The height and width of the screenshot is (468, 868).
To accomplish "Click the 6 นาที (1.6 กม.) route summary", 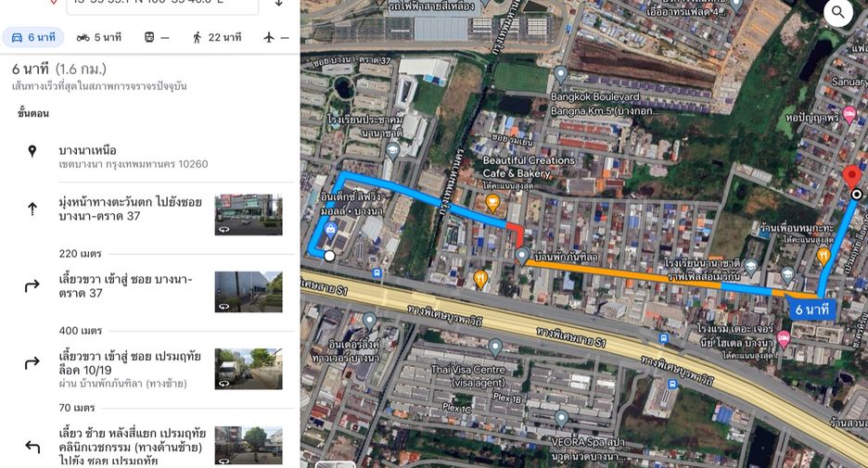I will tap(59, 70).
